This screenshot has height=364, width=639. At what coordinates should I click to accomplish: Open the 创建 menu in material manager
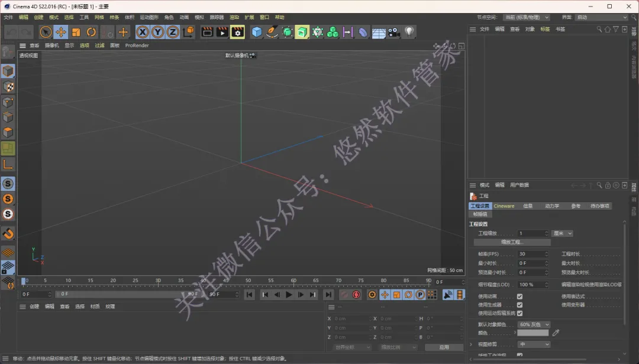click(34, 306)
